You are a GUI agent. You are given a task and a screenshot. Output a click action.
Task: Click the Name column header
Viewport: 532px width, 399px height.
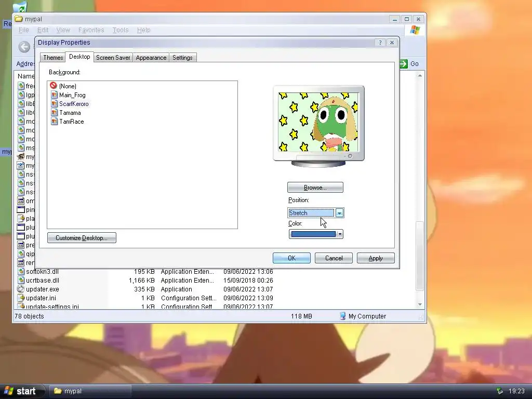[x=26, y=76]
